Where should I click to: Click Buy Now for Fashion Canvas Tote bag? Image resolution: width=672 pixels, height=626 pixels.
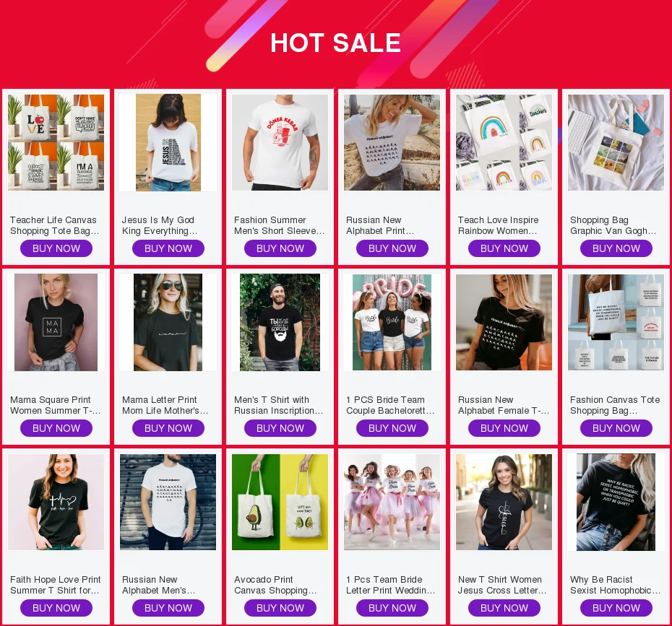(x=616, y=428)
